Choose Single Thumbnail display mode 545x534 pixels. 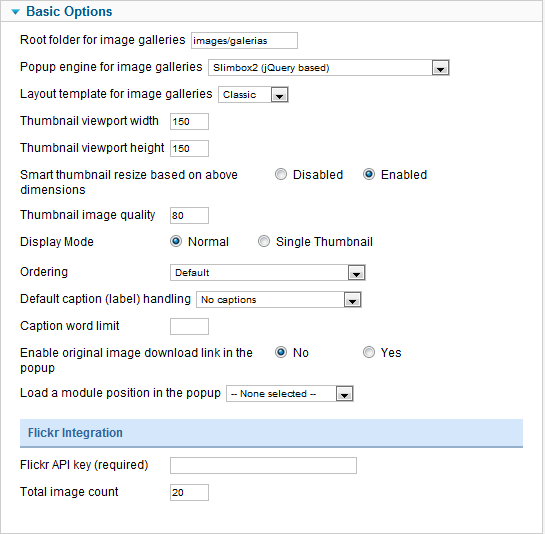(x=264, y=241)
